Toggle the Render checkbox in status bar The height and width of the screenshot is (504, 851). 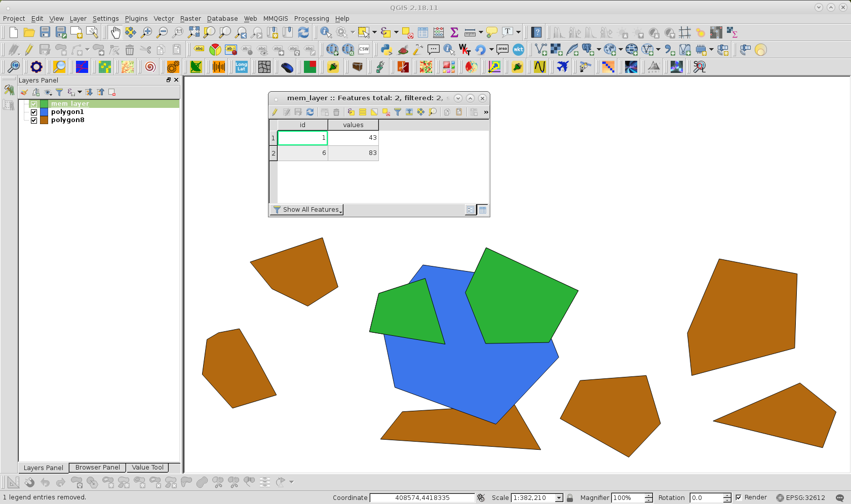[x=739, y=497]
